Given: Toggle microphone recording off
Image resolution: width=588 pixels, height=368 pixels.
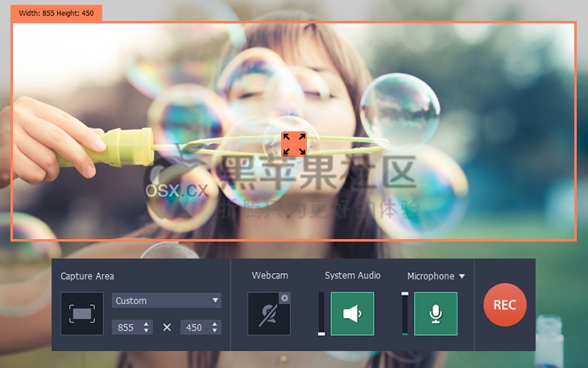Looking at the screenshot, I should pos(436,314).
